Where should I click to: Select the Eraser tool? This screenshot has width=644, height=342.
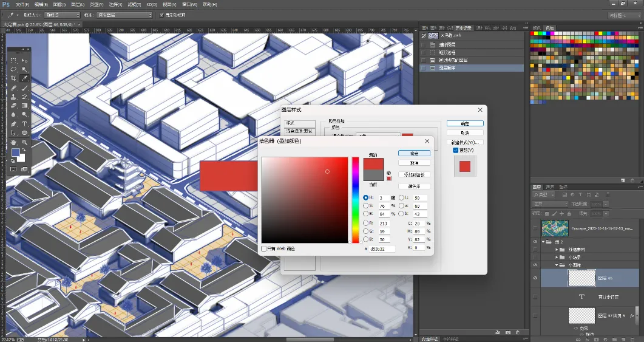tap(13, 106)
